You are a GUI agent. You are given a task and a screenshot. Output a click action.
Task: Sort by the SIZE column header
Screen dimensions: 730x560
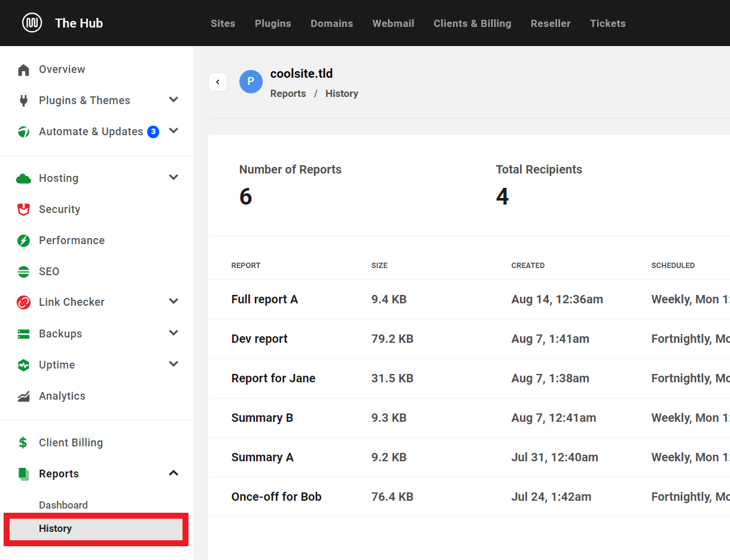coord(379,265)
